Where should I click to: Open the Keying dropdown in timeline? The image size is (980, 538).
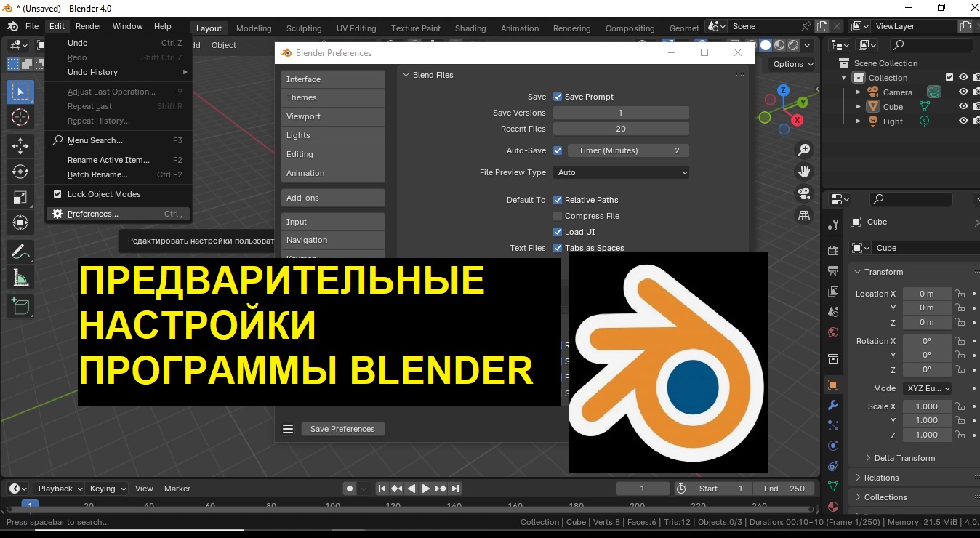click(108, 489)
